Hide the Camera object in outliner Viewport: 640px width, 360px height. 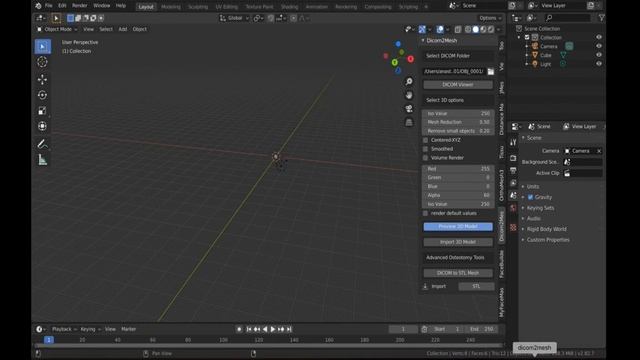pos(599,46)
